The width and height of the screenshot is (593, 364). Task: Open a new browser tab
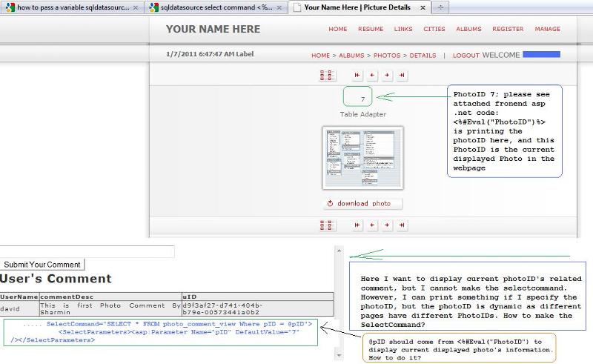440,7
